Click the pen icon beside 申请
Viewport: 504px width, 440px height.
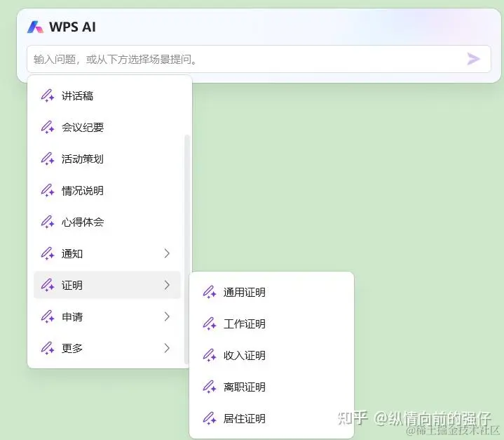(47, 316)
